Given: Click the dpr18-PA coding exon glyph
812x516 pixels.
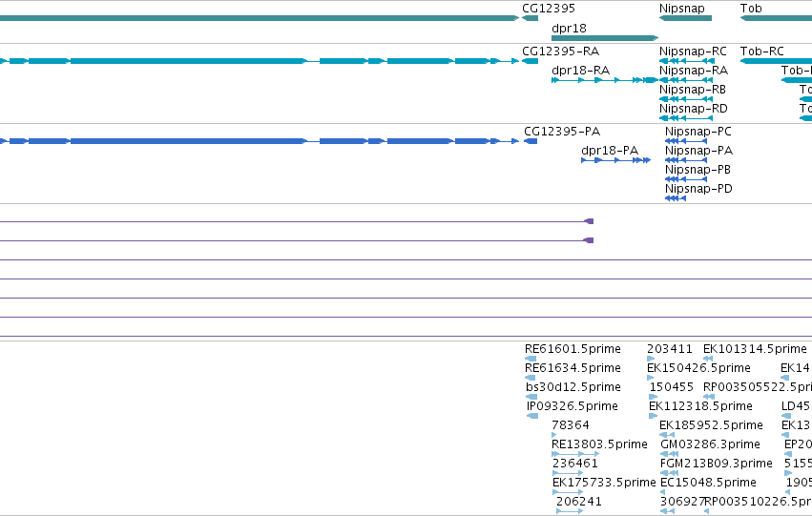Looking at the screenshot, I should coord(616,160).
